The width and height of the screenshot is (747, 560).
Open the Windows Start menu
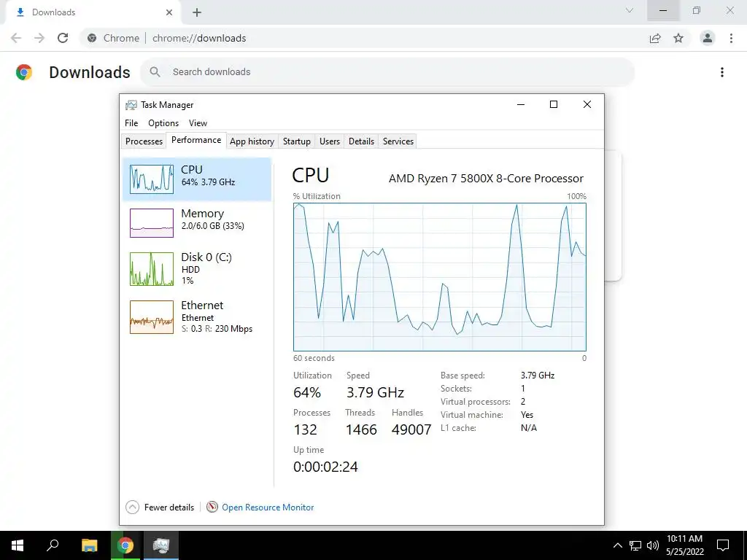(18, 545)
